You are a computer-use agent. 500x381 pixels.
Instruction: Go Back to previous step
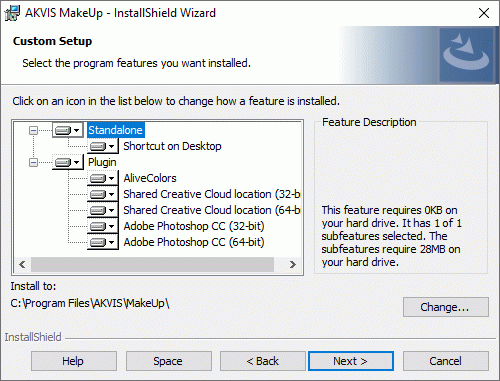pyautogui.click(x=262, y=361)
